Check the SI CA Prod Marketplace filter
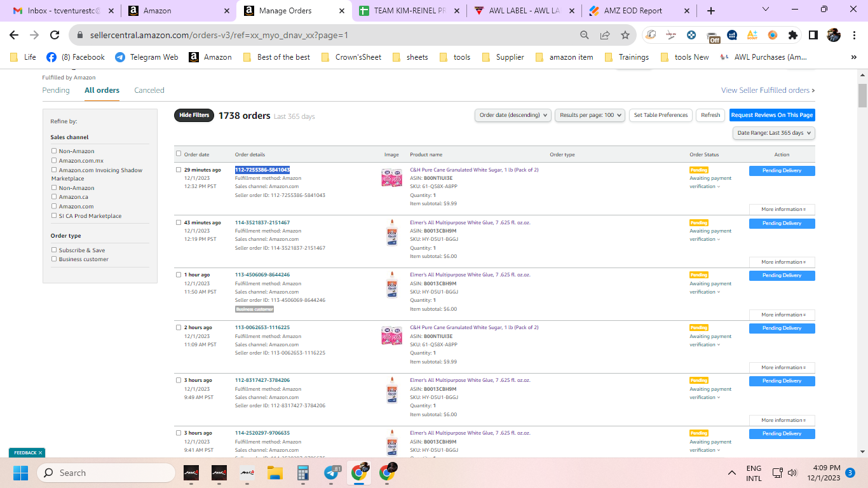The width and height of the screenshot is (868, 488). 54,216
